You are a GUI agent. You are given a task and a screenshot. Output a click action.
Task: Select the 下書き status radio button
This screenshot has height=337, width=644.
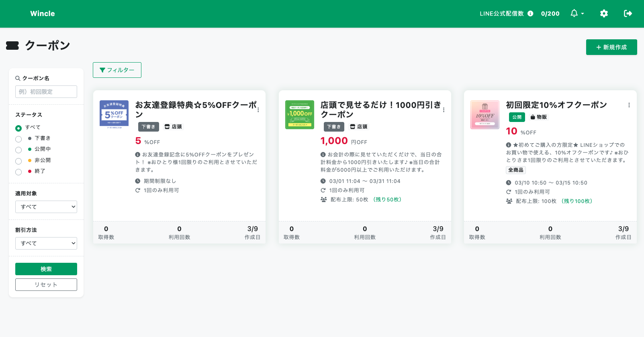(18, 139)
